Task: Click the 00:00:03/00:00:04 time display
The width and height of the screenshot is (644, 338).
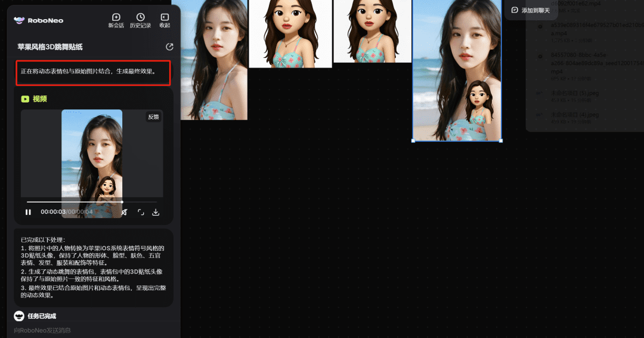Action: coord(67,212)
